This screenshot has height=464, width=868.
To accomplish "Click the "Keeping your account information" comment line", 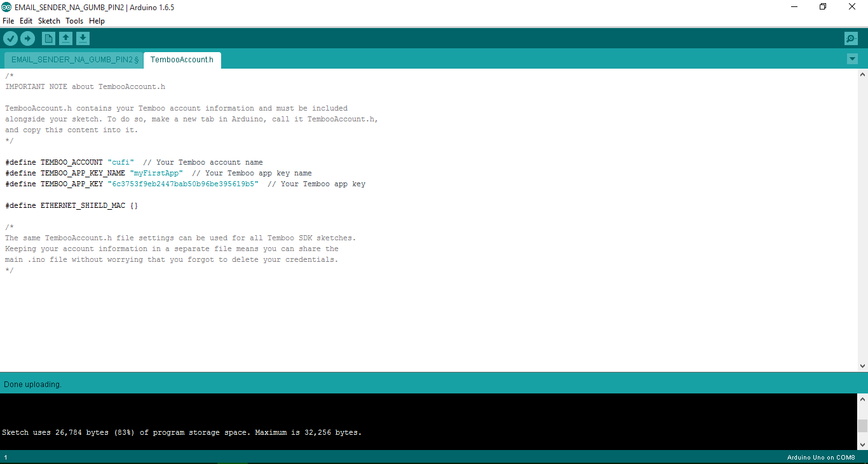I will [172, 249].
